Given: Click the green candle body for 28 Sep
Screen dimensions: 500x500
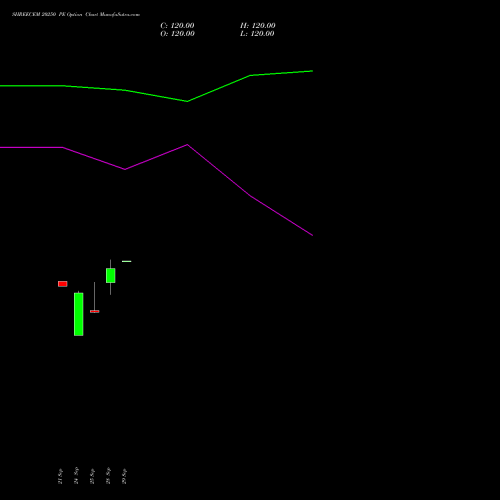Looking at the screenshot, I should [111, 275].
